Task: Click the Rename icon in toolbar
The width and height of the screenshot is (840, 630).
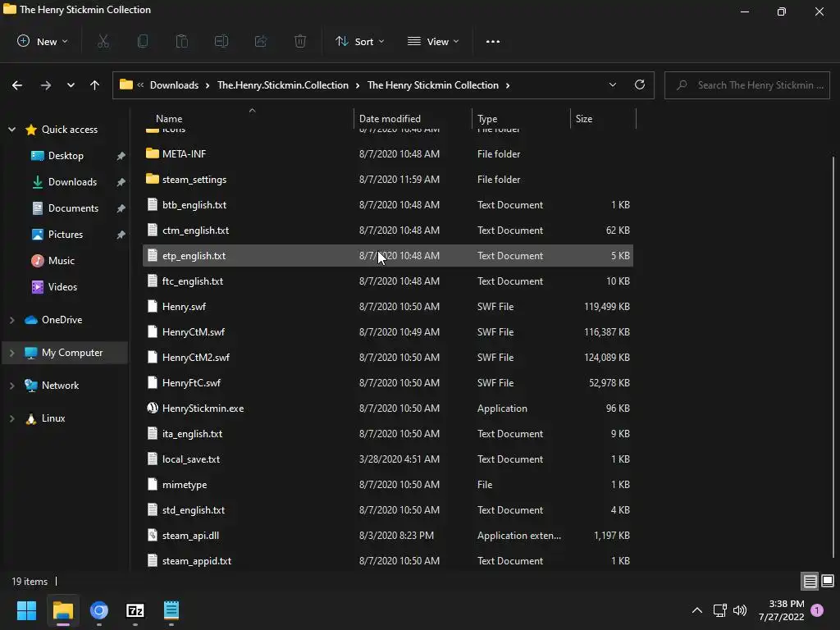Action: pyautogui.click(x=221, y=41)
